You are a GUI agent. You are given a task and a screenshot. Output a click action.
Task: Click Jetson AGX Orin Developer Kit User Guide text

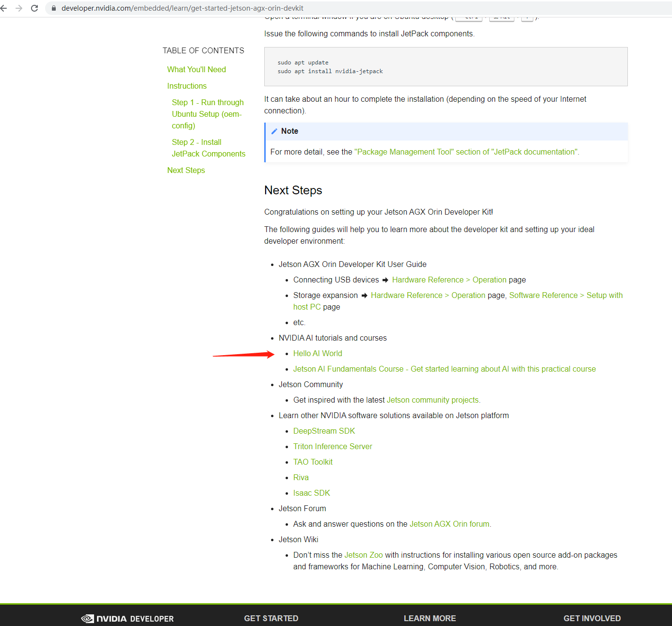click(352, 264)
